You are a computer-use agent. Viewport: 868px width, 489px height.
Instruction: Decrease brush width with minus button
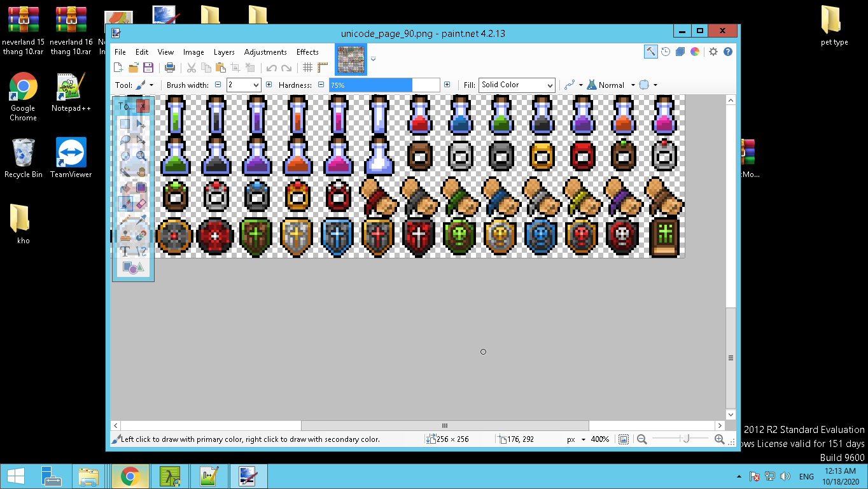point(218,85)
